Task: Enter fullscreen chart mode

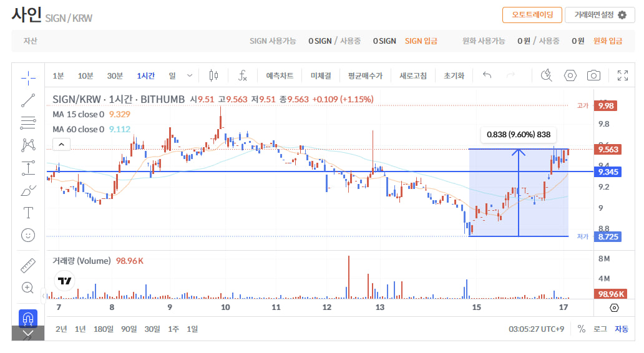Action: pos(623,75)
